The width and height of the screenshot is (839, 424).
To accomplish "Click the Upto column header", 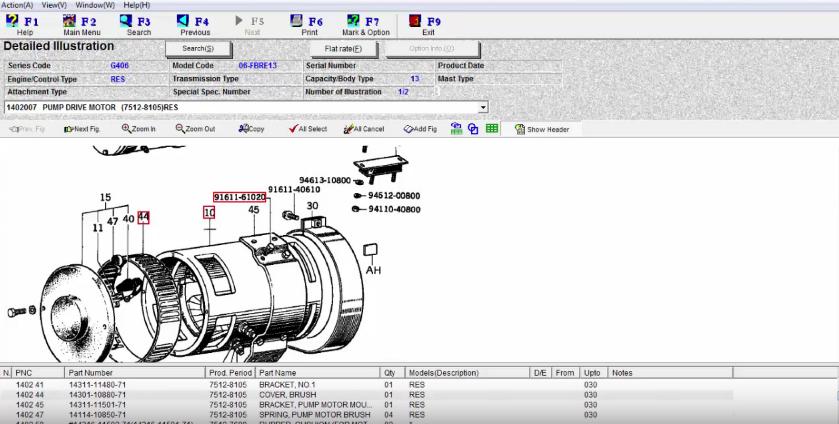I will coord(594,373).
